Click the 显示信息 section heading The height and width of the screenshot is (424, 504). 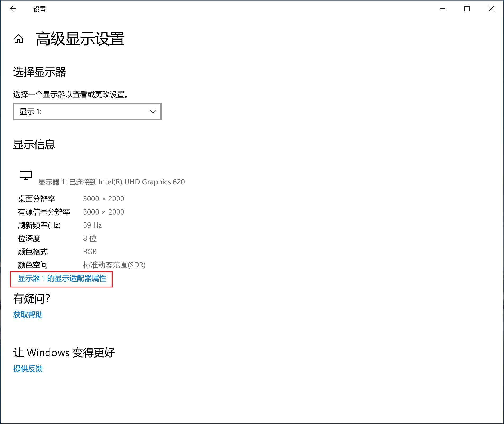coord(34,145)
